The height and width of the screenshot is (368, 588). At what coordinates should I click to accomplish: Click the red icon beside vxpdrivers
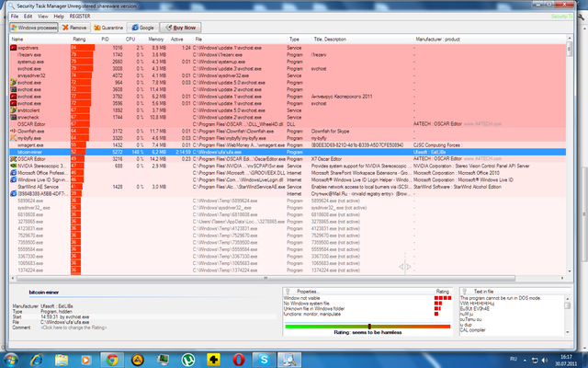[13, 48]
